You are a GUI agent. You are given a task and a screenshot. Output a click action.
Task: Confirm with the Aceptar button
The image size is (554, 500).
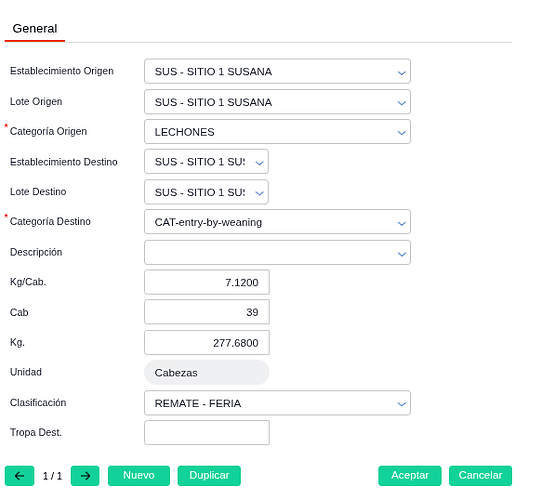410,476
